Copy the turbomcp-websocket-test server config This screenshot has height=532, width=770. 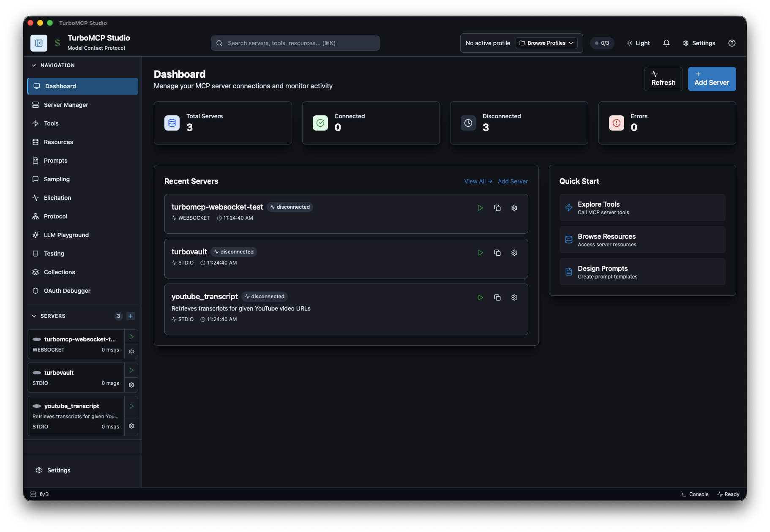tap(497, 208)
